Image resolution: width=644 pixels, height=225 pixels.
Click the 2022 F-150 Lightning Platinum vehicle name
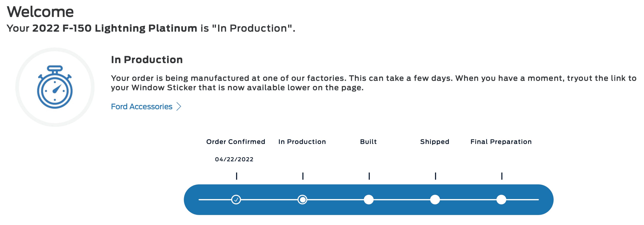(114, 28)
